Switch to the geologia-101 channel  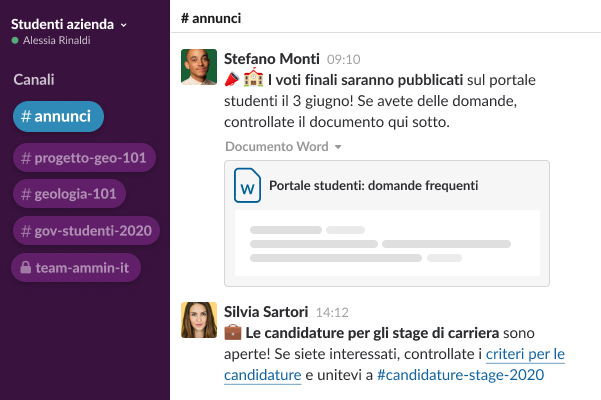(x=69, y=194)
